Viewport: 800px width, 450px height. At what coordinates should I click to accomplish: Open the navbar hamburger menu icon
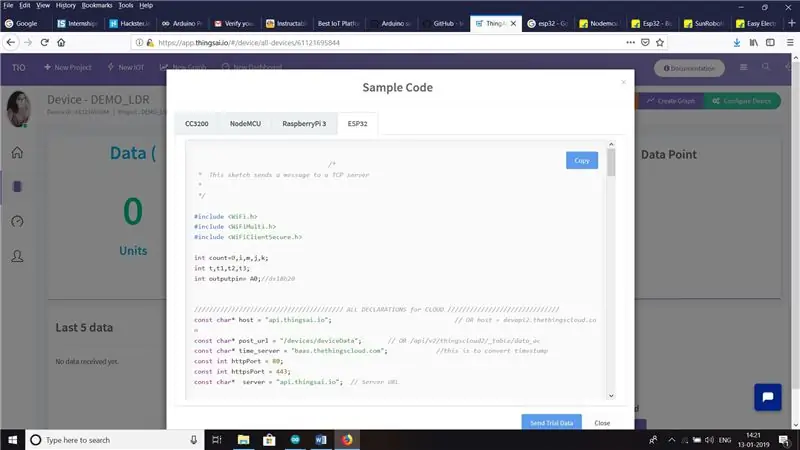point(743,67)
